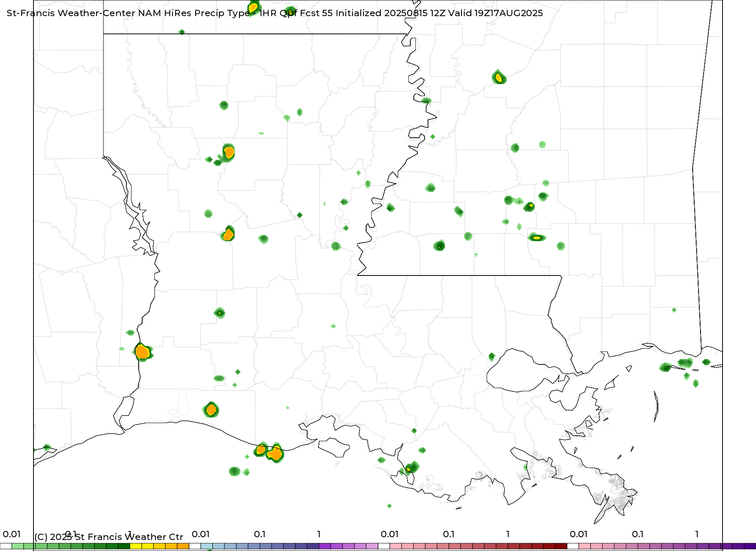The height and width of the screenshot is (551, 756).
Task: Click the NAM HiRes Precip Type map title
Action: point(275,13)
